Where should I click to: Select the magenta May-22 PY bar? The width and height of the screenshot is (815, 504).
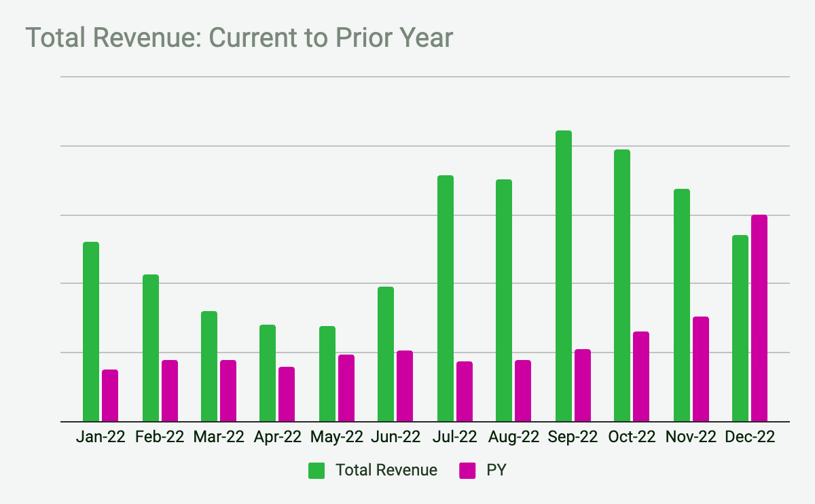pyautogui.click(x=346, y=388)
